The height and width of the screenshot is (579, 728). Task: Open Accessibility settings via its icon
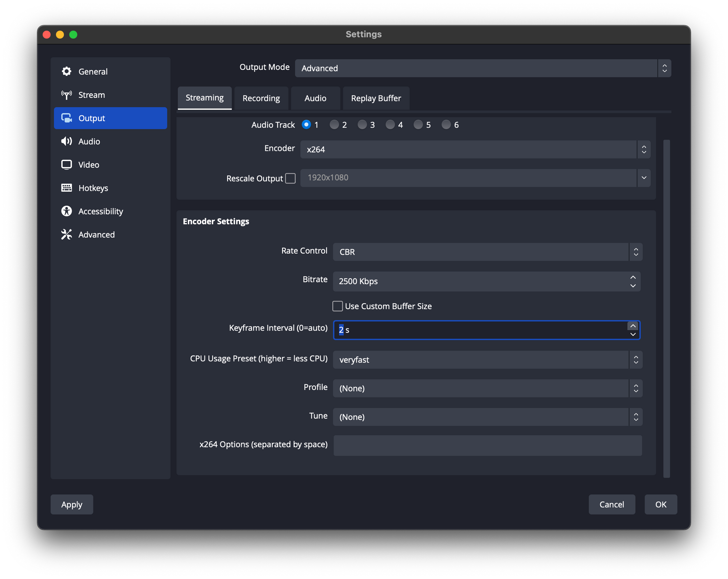click(67, 211)
